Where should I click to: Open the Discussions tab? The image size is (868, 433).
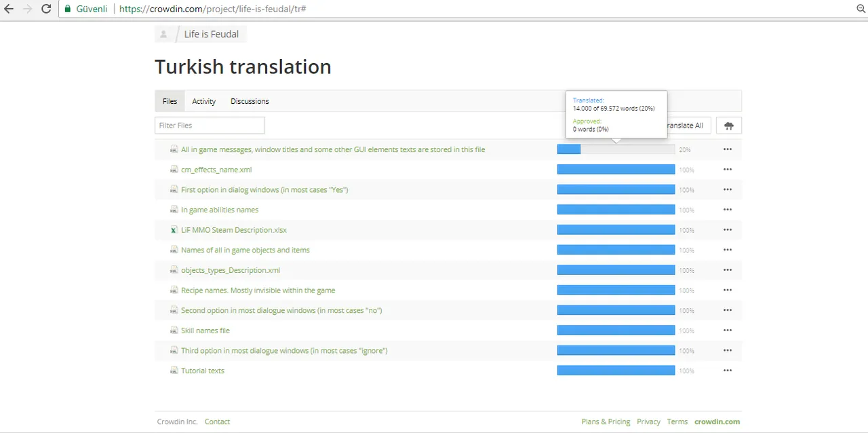point(250,101)
